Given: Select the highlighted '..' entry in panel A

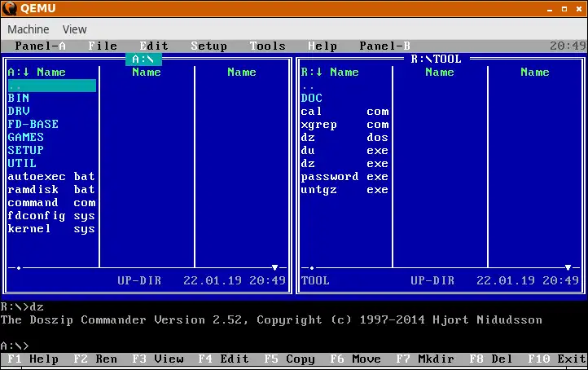Looking at the screenshot, I should pyautogui.click(x=52, y=86).
